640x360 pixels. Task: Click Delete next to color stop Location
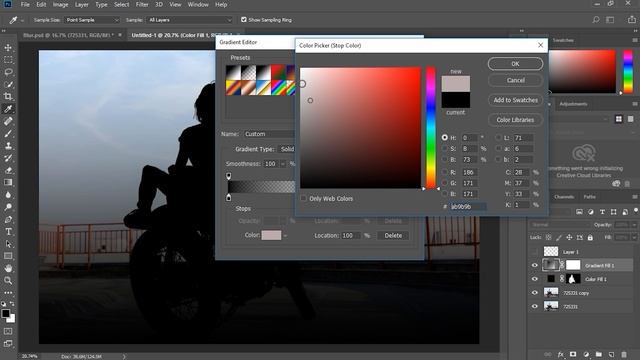coord(393,236)
